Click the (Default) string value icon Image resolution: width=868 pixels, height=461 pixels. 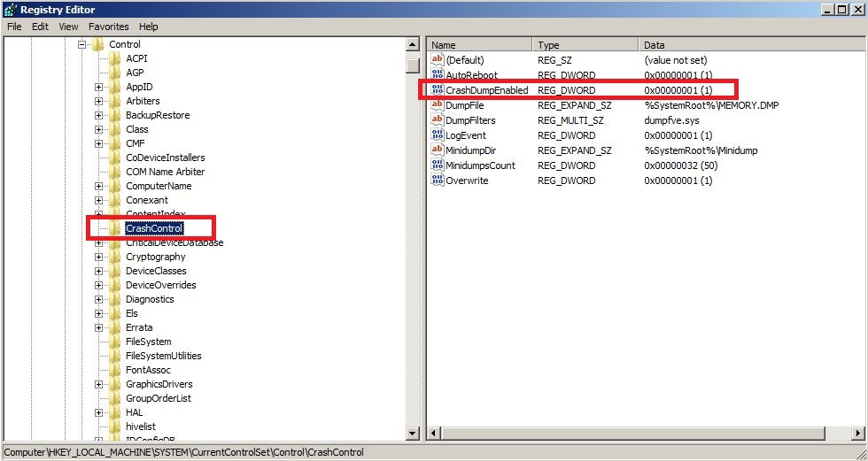tap(438, 59)
